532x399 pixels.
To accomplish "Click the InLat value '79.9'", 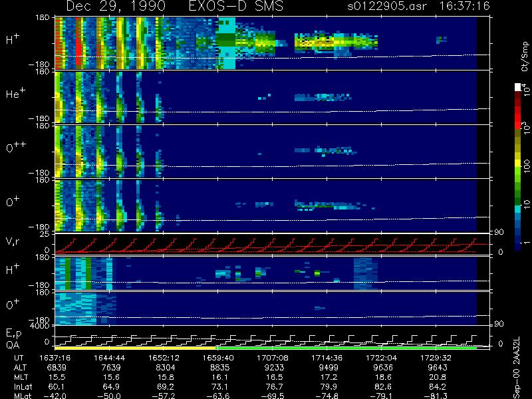I will [329, 386].
